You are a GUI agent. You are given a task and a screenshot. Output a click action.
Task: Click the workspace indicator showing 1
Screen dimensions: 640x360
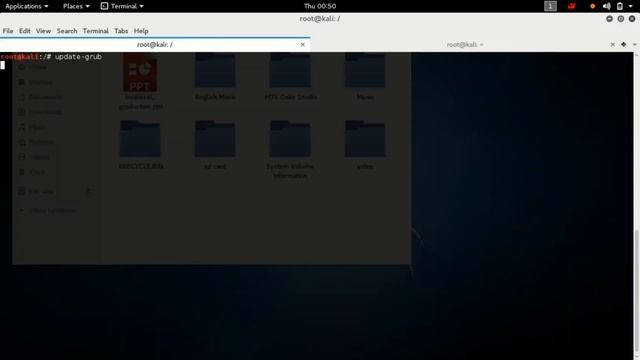click(550, 6)
